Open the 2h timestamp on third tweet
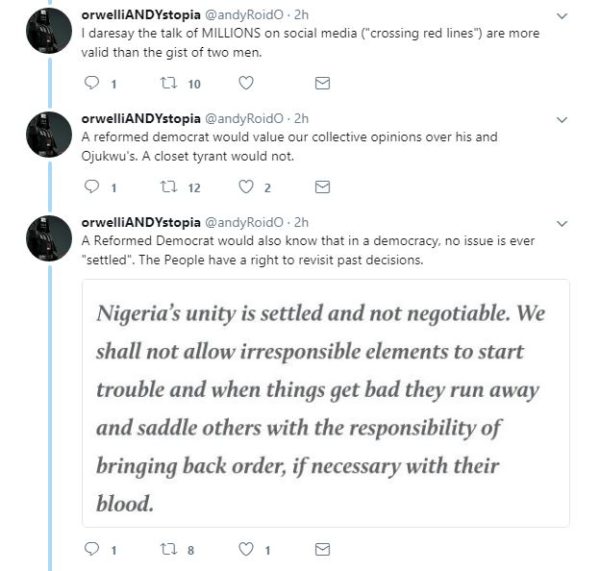The height and width of the screenshot is (571, 600). coord(302,223)
